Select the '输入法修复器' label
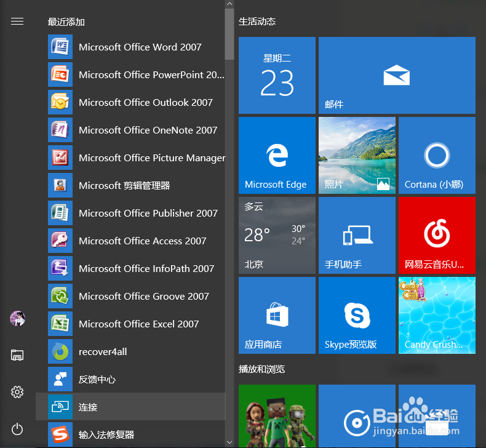The width and height of the screenshot is (486, 448). pyautogui.click(x=106, y=434)
